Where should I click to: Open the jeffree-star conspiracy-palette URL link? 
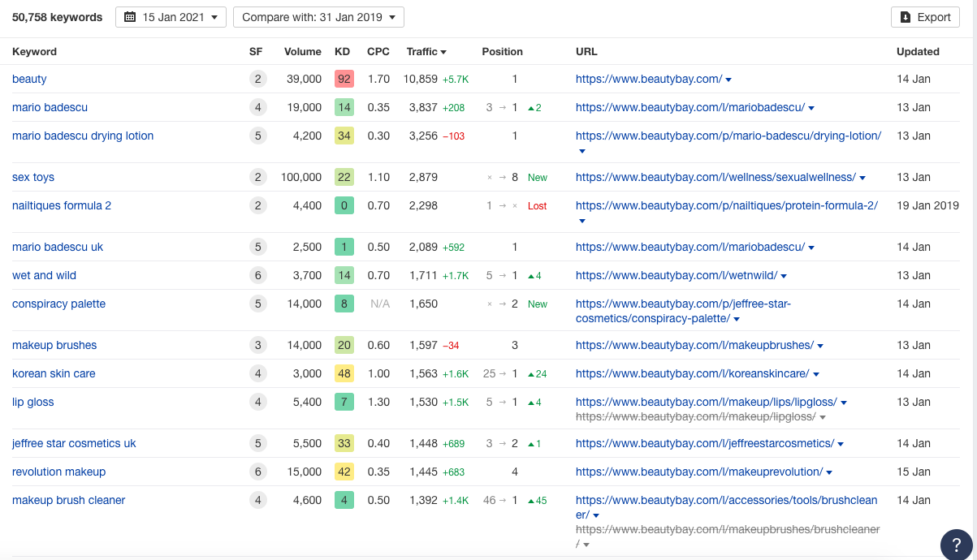pyautogui.click(x=683, y=311)
